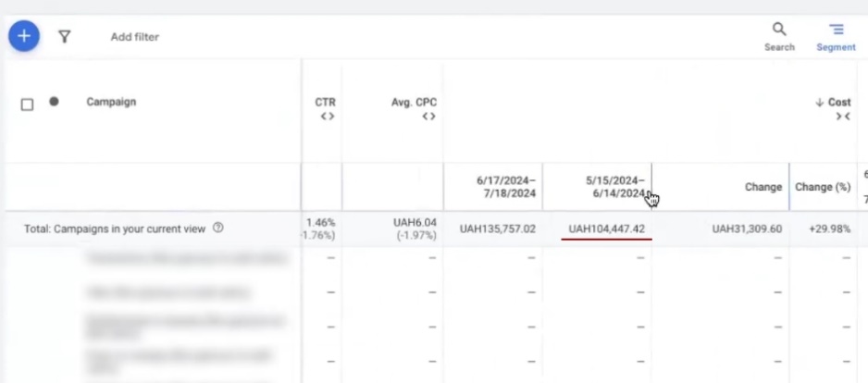Sort by the Avg. CPC column header

[414, 102]
